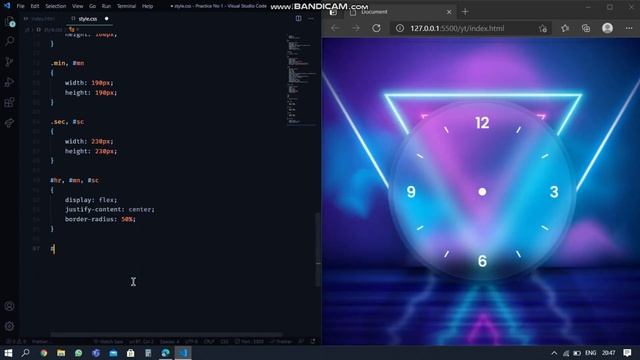Open Search in VS Code activity bar

click(9, 41)
